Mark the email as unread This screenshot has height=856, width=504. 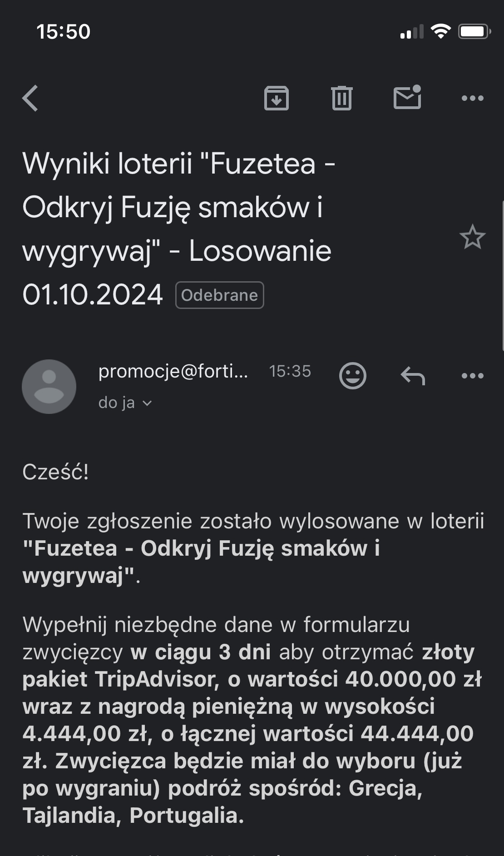click(x=407, y=97)
